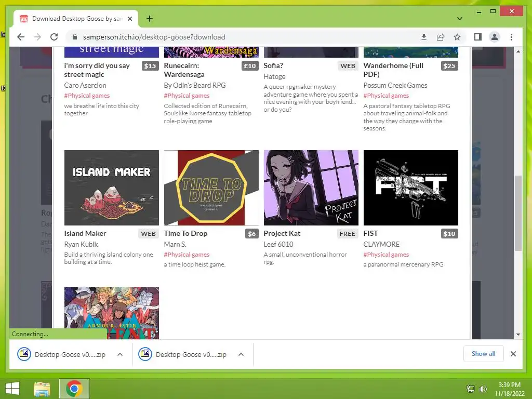Click the WEB tag on Island Maker
Viewport: 532px width, 399px height.
tap(148, 233)
